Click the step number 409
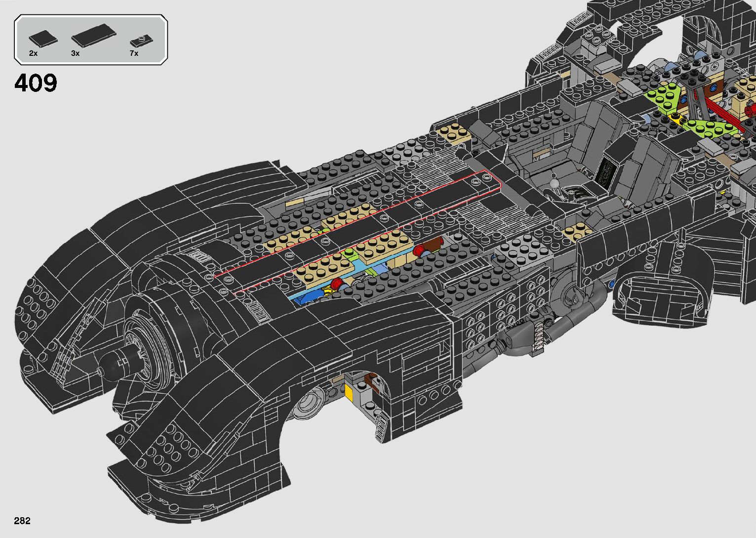The width and height of the screenshot is (756, 538). click(x=36, y=83)
